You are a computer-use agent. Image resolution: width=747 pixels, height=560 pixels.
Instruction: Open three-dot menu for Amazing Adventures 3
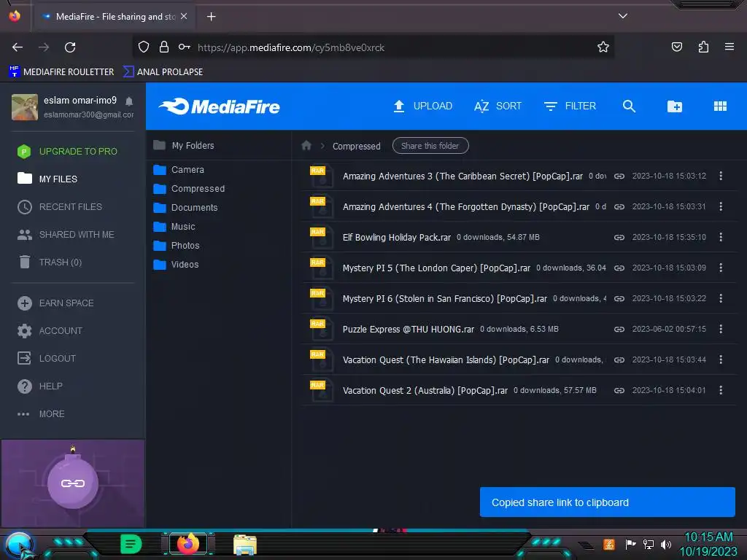(x=721, y=176)
